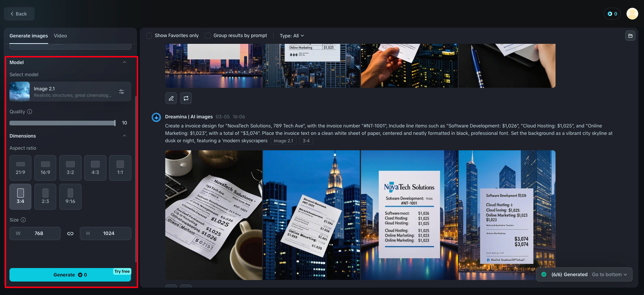The image size is (644, 295).
Task: Click the Dreamina | AI images label
Action: click(189, 117)
